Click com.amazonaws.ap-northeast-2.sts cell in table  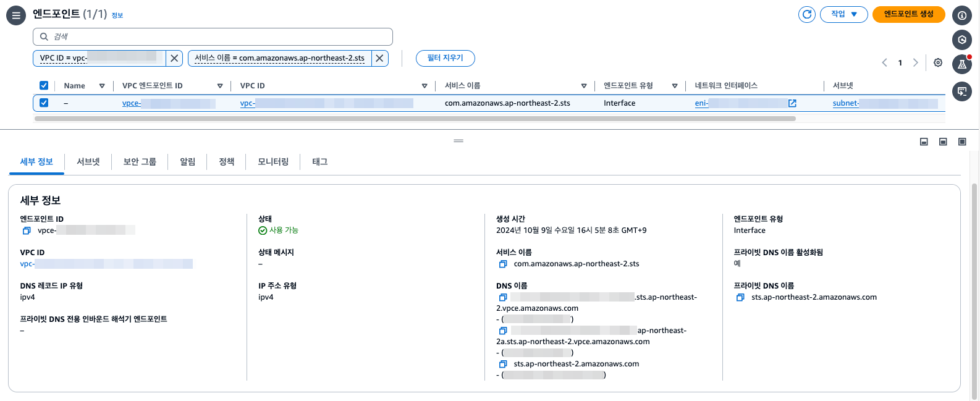pyautogui.click(x=507, y=103)
